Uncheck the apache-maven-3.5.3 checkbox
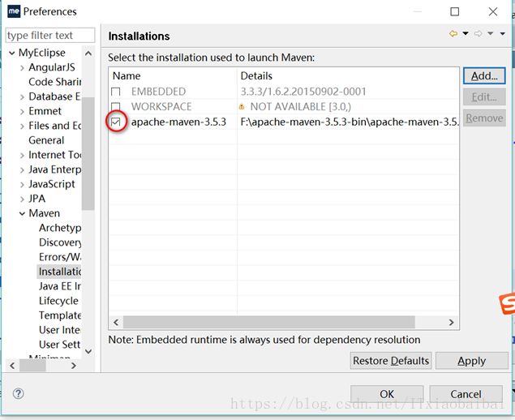515x420 pixels. coord(116,122)
